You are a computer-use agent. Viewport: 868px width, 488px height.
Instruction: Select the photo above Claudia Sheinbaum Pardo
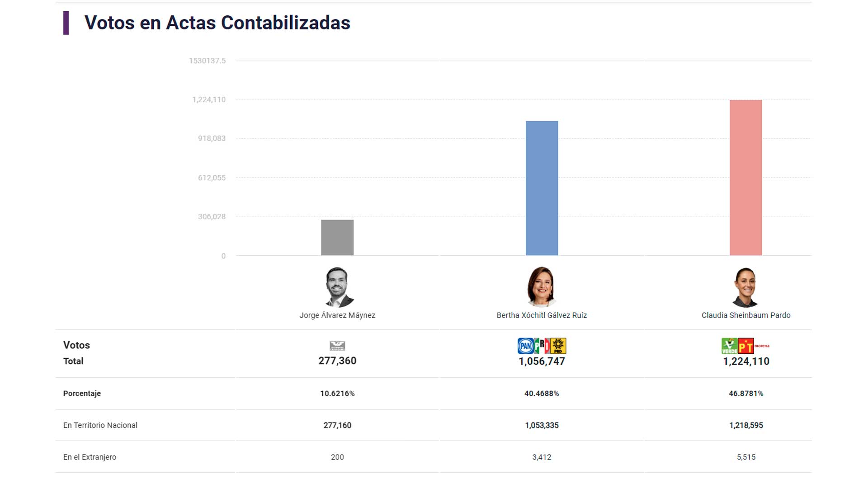[745, 287]
